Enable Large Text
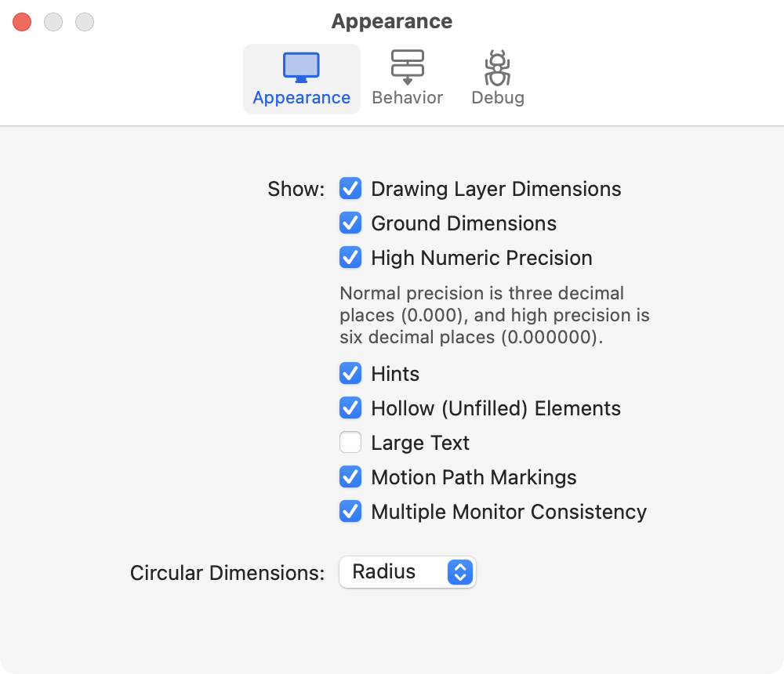 [350, 442]
